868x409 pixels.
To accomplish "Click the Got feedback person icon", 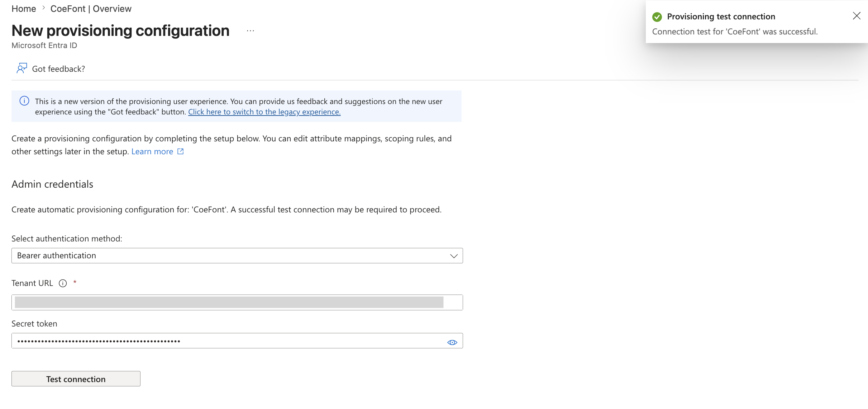I will tap(22, 68).
